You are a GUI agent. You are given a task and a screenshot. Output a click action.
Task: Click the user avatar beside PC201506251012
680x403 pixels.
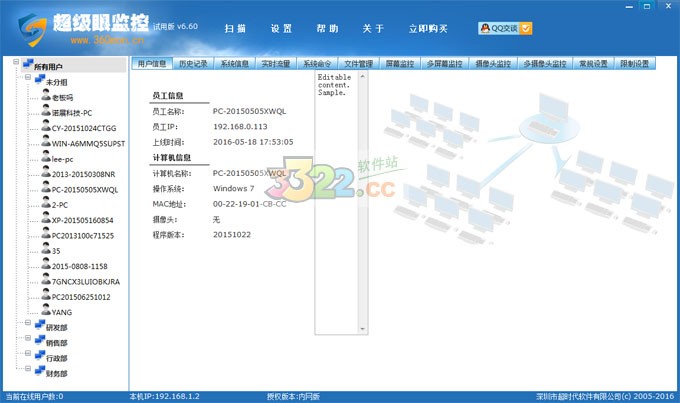(46, 295)
